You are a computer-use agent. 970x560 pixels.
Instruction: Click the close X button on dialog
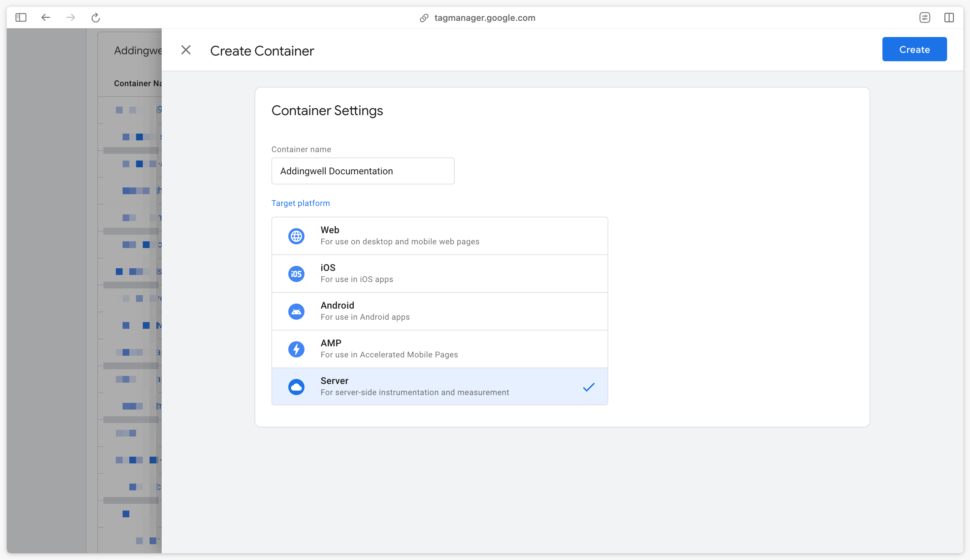[186, 49]
